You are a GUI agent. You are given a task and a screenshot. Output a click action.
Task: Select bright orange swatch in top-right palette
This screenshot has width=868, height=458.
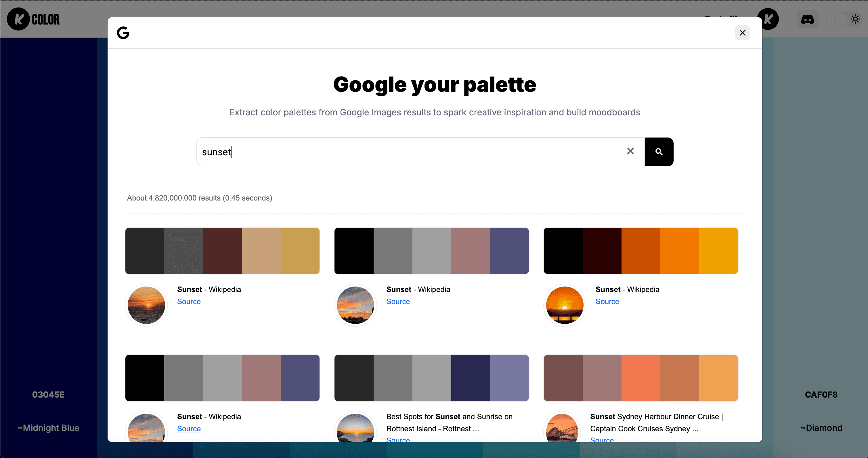click(x=680, y=251)
